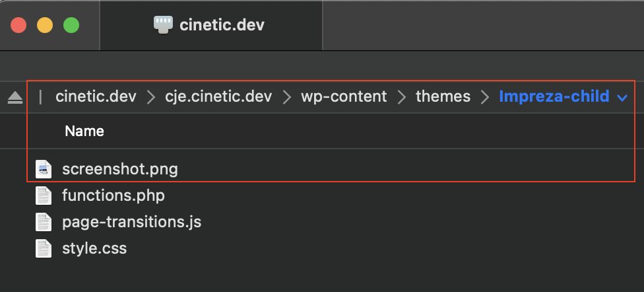Click the page-transitions.js document icon
Screen dimensions: 644x292
coord(43,222)
